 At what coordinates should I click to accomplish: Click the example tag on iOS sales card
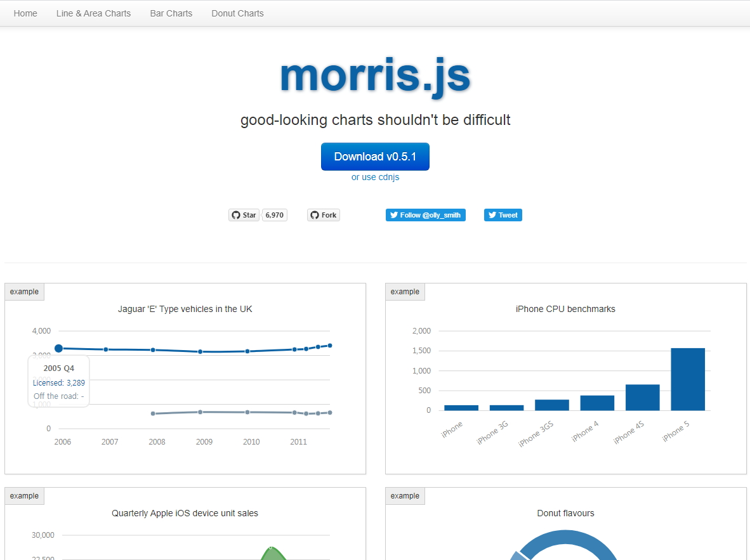point(24,496)
